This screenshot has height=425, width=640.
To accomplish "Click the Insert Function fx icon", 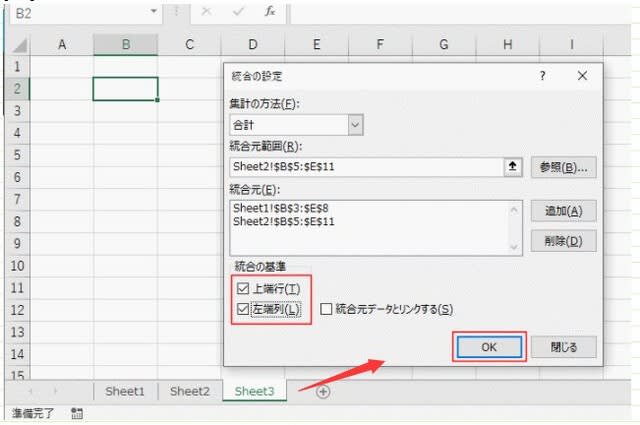I will pyautogui.click(x=270, y=11).
